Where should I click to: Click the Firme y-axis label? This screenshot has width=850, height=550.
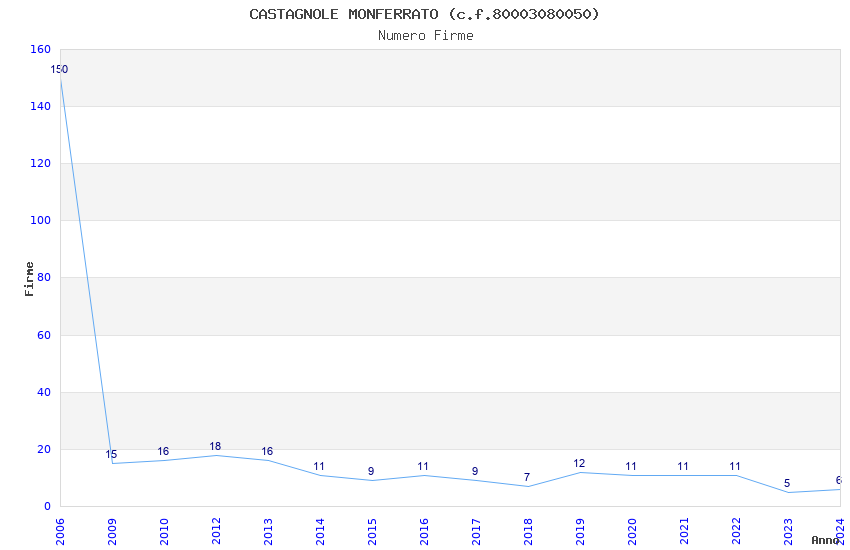(x=29, y=279)
